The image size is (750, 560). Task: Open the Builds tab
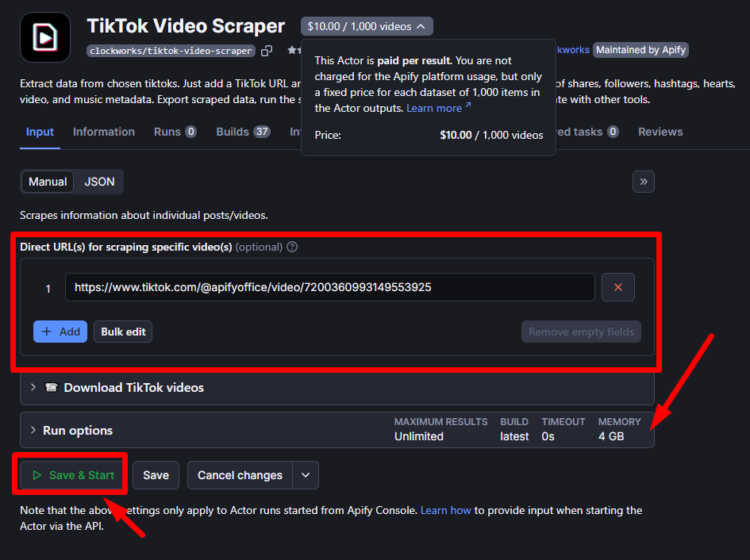[x=243, y=132]
